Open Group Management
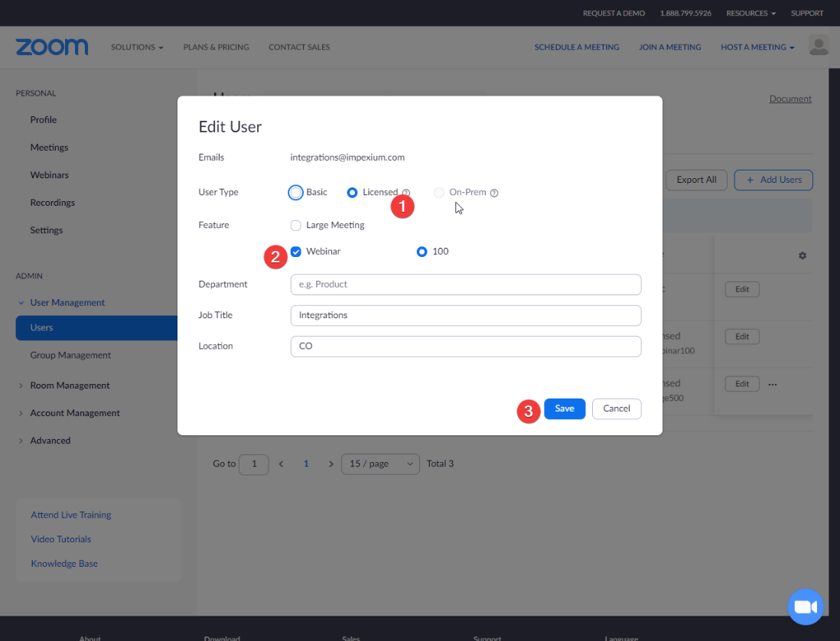 tap(70, 355)
